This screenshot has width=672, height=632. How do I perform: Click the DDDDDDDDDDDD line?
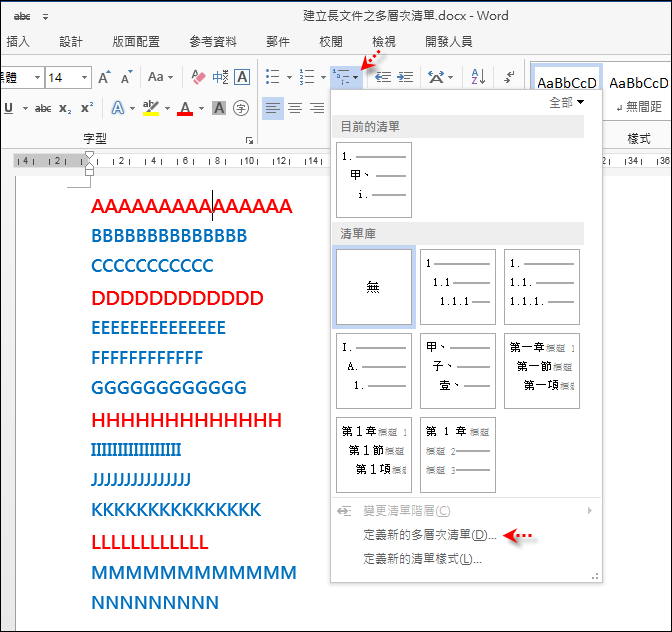tap(177, 298)
